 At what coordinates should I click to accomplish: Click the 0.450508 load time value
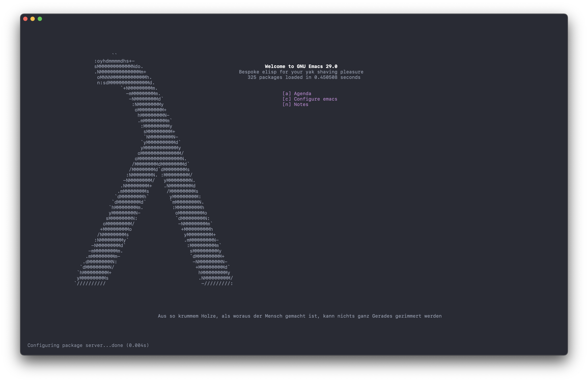point(326,77)
